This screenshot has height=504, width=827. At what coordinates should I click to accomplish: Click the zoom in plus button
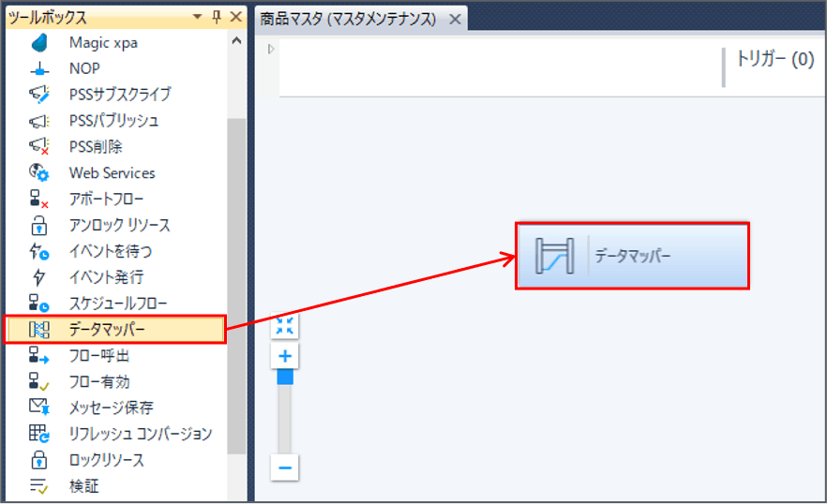(x=285, y=357)
